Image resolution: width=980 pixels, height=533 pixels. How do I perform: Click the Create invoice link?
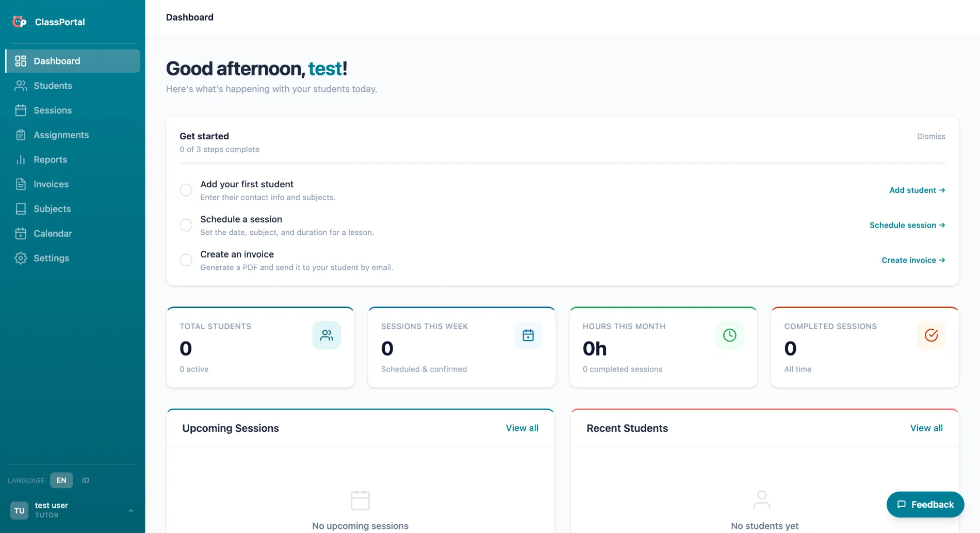tap(913, 260)
